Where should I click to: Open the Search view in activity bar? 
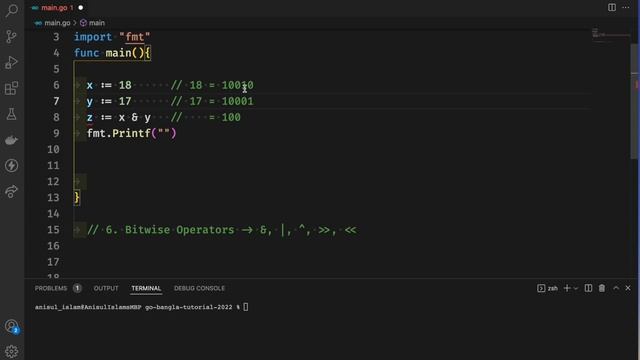pyautogui.click(x=11, y=11)
